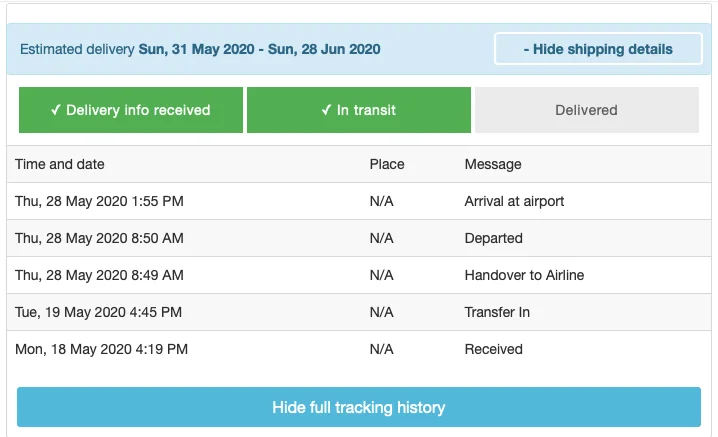Click the Time and date column header
This screenshot has height=437, width=718.
click(60, 164)
